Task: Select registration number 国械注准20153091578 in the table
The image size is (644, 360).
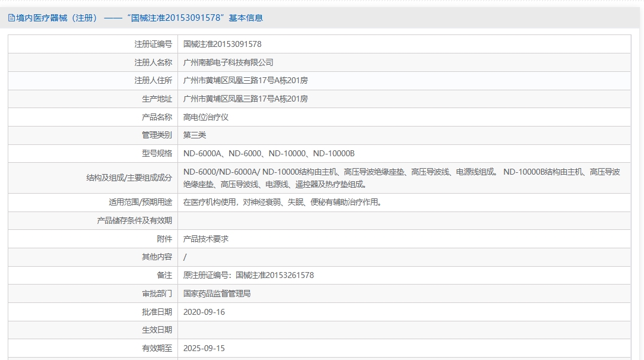Action: [x=222, y=44]
